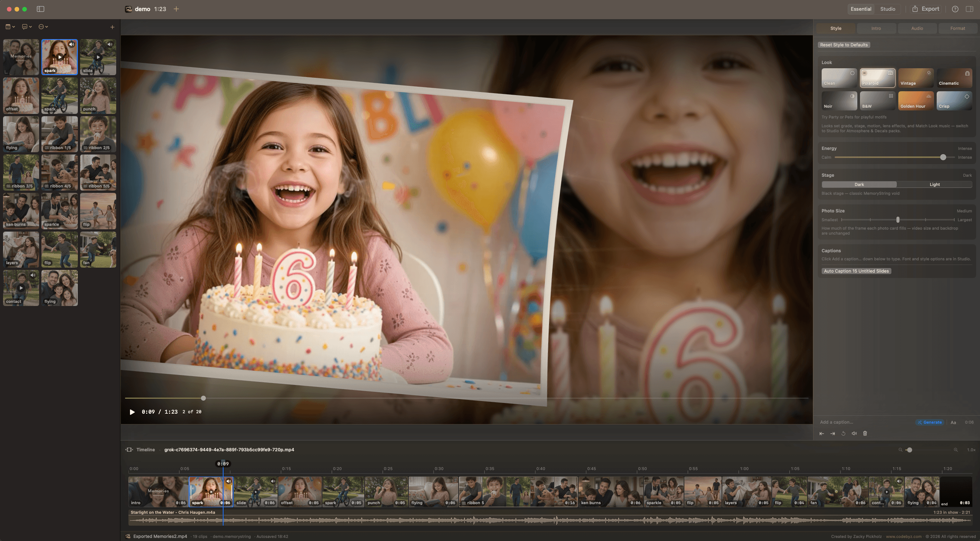
Task: Click timeline zoom-out magnifier icon
Action: tap(900, 450)
